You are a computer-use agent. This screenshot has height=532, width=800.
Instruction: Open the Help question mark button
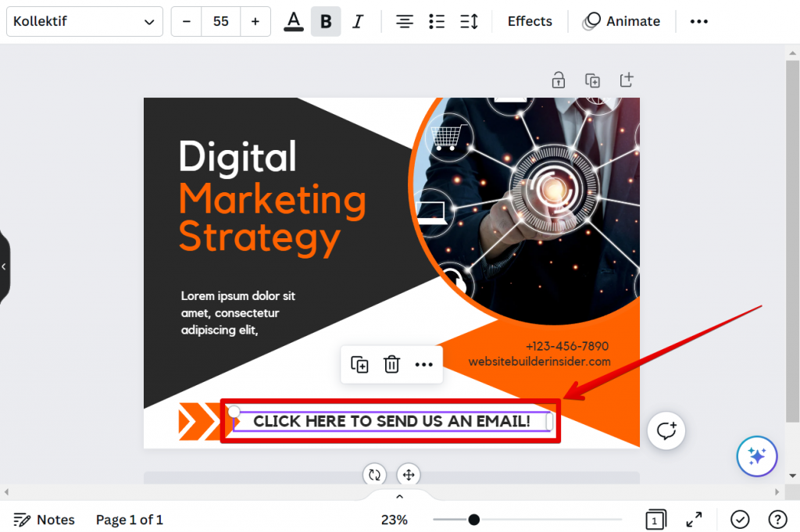[x=777, y=520]
